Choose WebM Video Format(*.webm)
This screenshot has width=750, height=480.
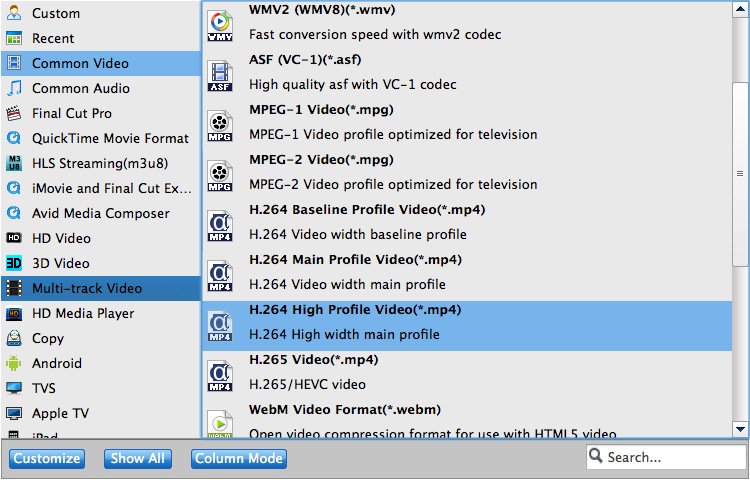tap(467, 420)
